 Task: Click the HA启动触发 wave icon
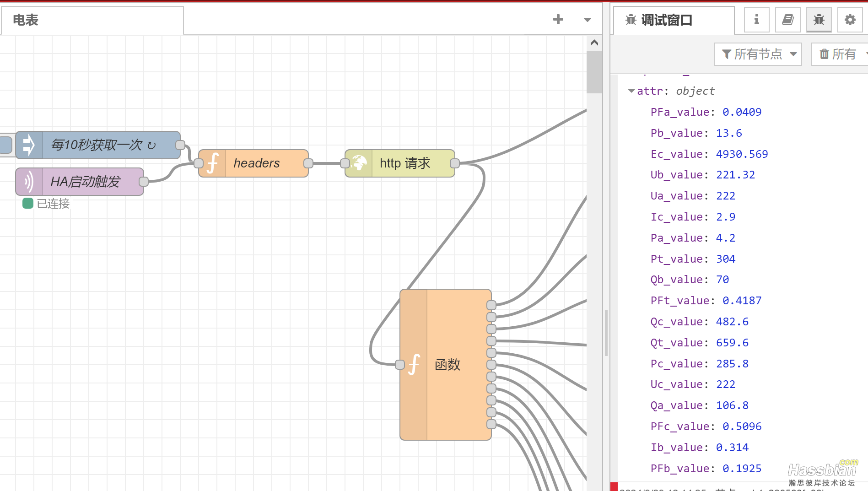click(29, 182)
